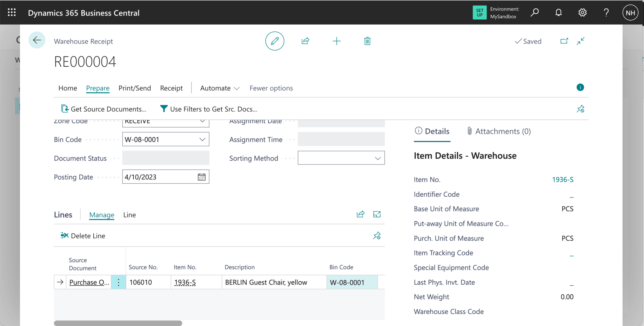Open the settings gear
644x326 pixels.
582,13
